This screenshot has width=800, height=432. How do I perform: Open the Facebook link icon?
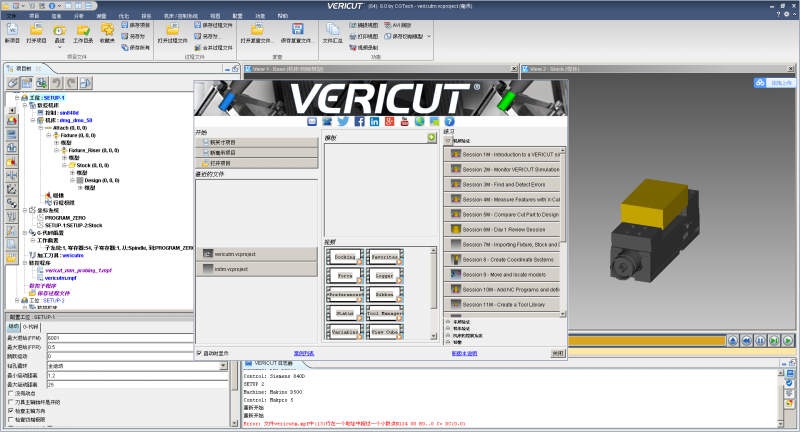[x=357, y=122]
